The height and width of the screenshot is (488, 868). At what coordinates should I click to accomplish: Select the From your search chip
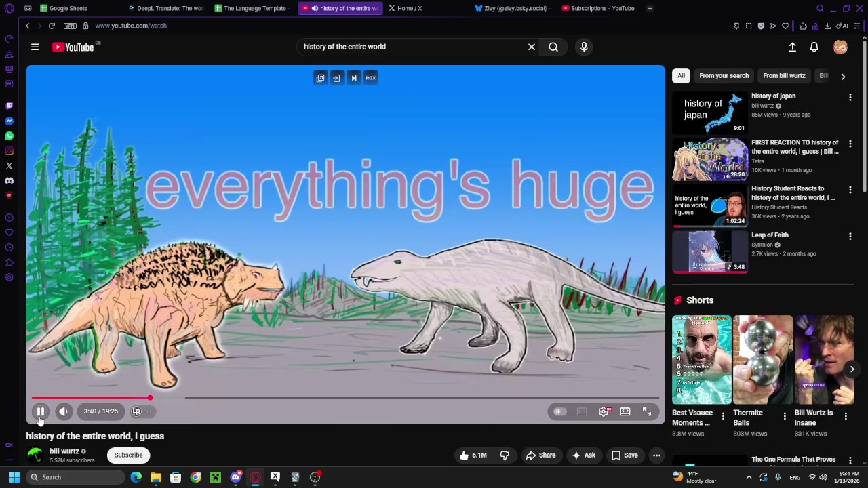(x=724, y=76)
